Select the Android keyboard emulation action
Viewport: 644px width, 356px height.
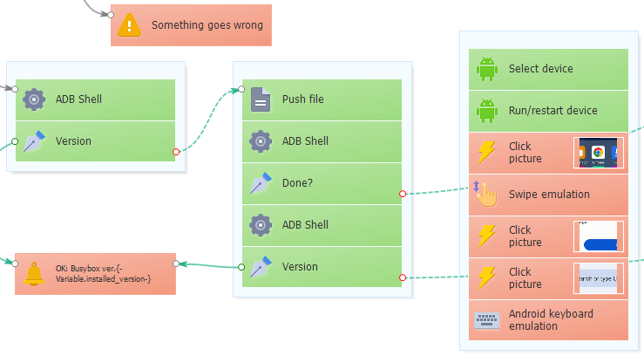pyautogui.click(x=551, y=320)
